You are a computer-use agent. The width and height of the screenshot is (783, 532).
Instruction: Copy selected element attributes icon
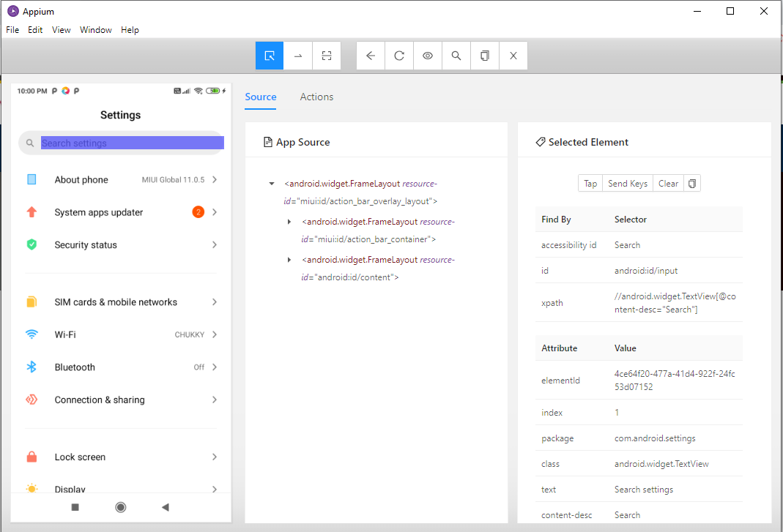pos(692,184)
